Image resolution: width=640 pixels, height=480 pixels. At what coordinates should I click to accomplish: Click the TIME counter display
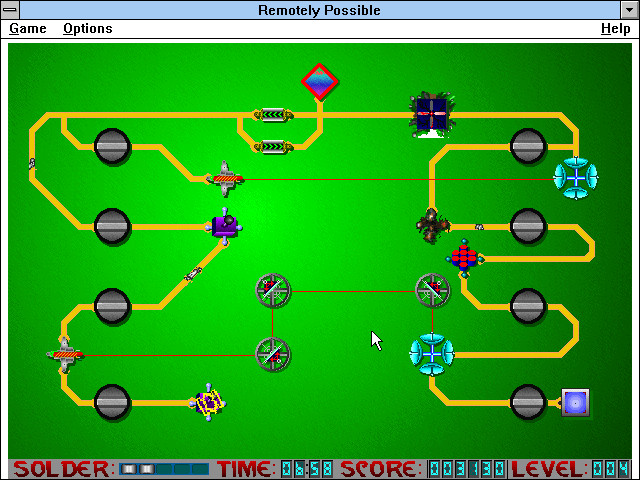coord(307,469)
